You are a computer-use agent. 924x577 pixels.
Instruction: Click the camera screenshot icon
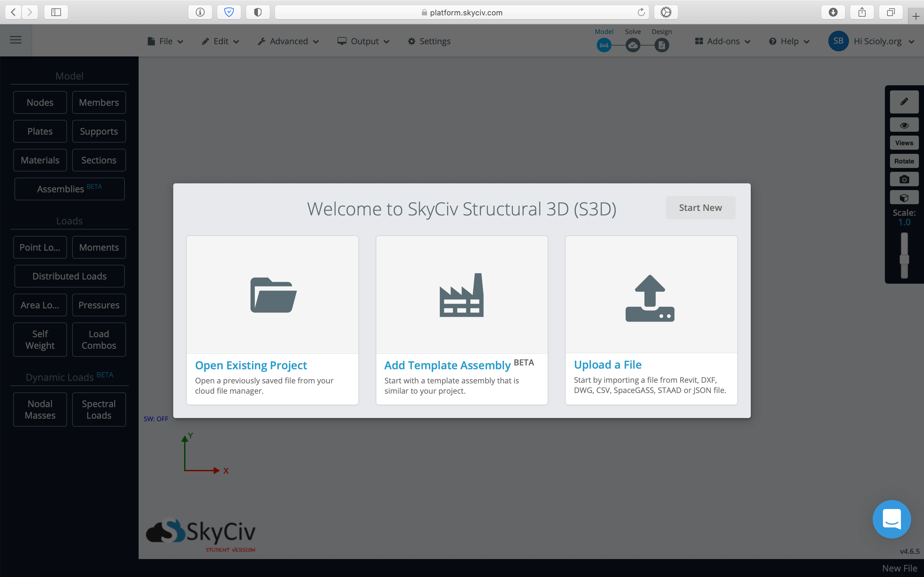pyautogui.click(x=904, y=180)
